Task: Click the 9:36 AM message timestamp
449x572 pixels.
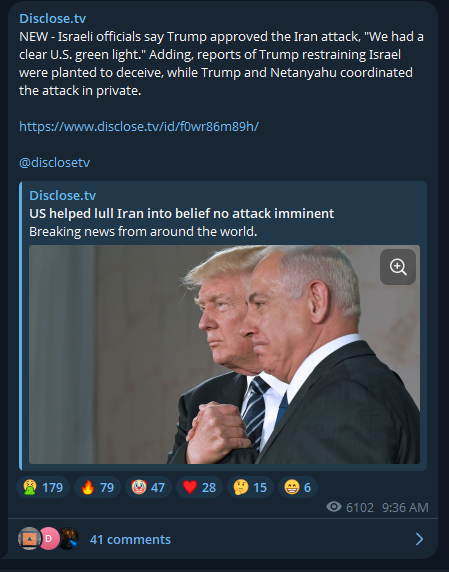Action: 405,508
